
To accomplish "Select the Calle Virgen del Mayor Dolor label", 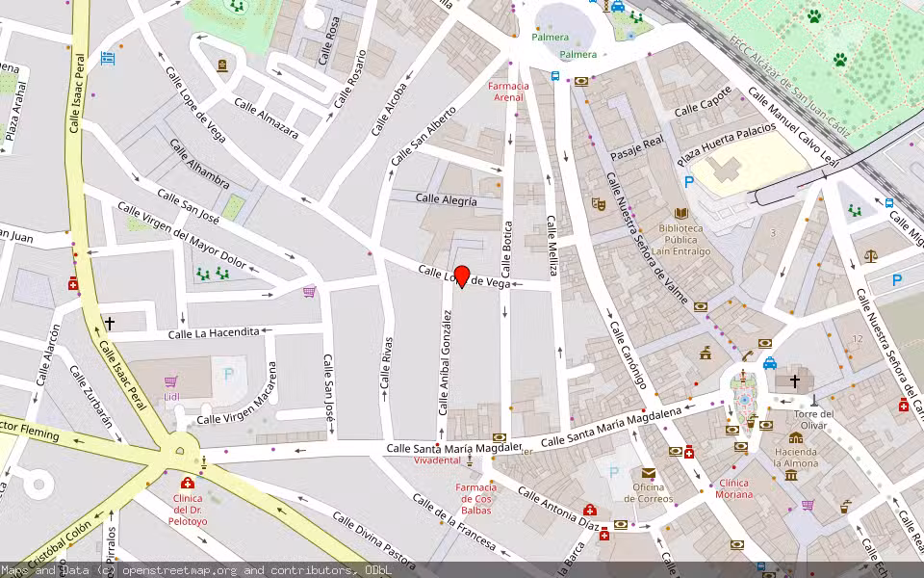I will (x=182, y=235).
